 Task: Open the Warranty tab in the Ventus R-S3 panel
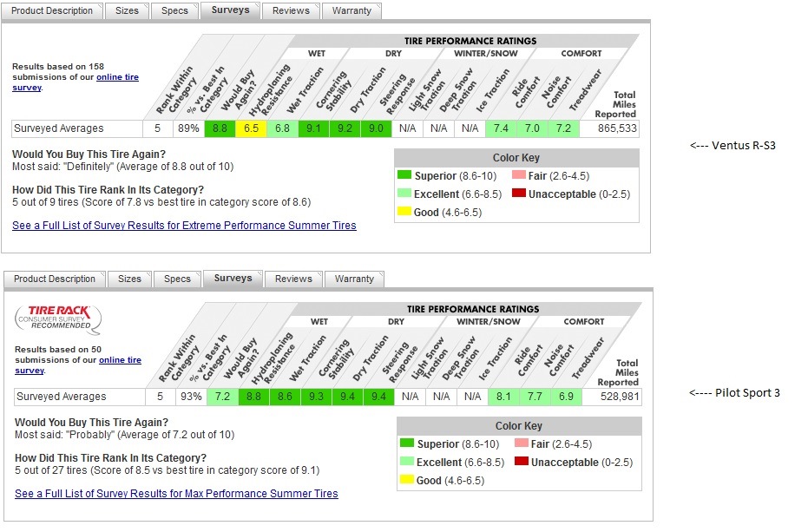tap(351, 10)
